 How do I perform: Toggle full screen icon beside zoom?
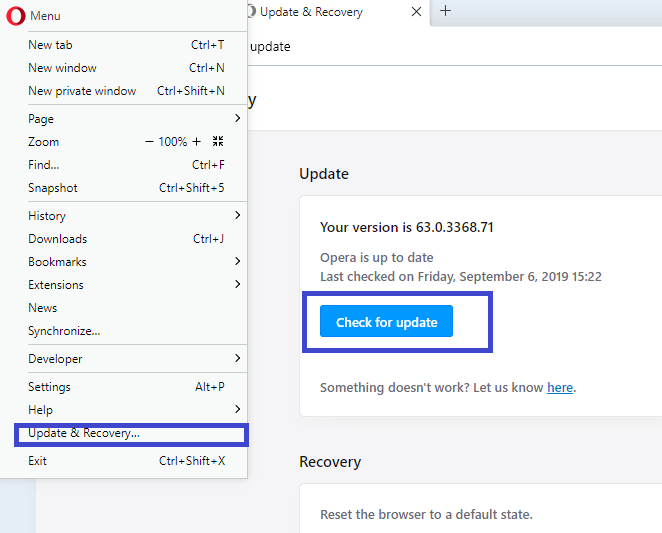218,141
